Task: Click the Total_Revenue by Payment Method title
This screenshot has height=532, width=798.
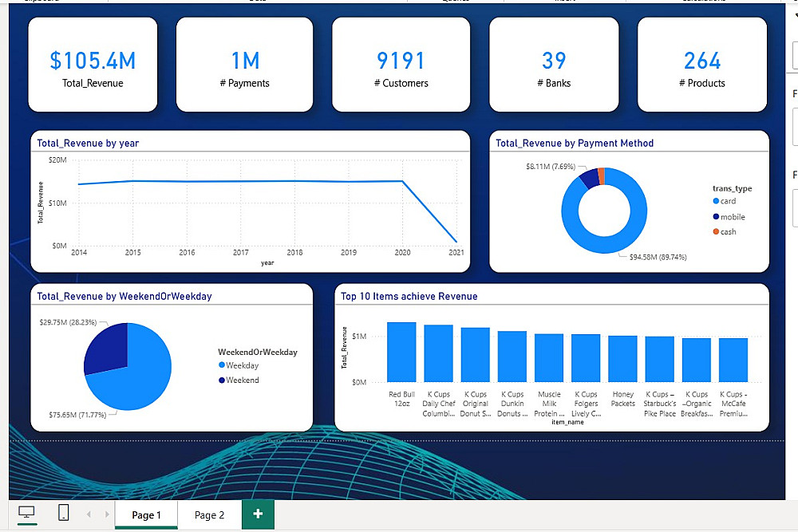Action: pos(575,144)
